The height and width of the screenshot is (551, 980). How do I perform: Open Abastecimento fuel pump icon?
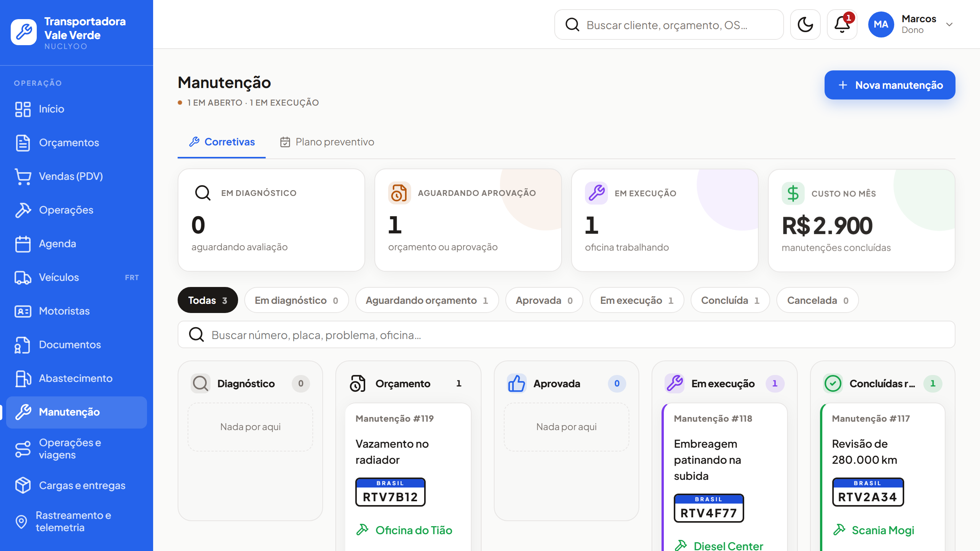[x=23, y=378]
